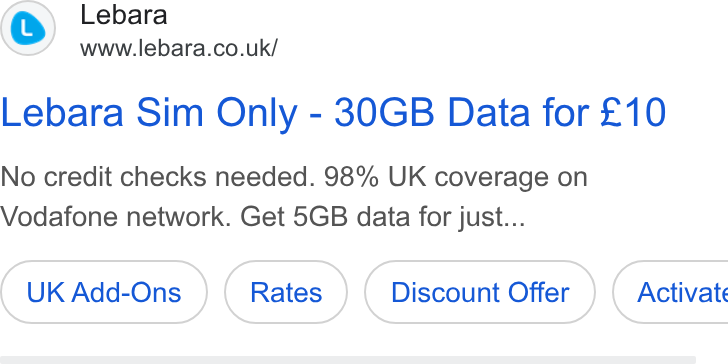Open the UK Add-Ons sitelink chip
This screenshot has height=364, width=728.
point(104,292)
